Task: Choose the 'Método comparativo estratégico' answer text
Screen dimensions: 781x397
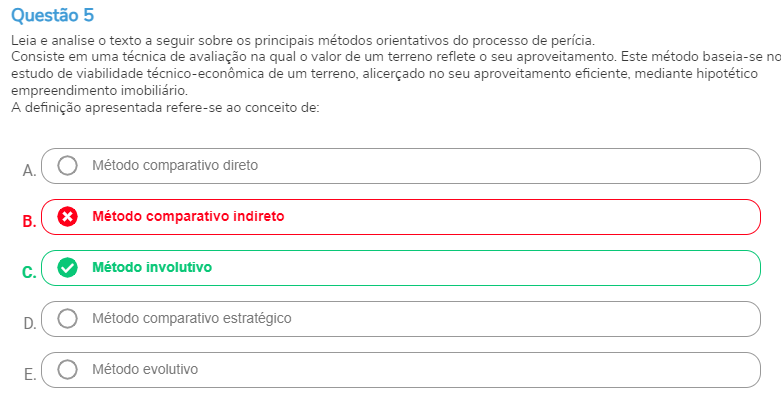Action: click(192, 318)
